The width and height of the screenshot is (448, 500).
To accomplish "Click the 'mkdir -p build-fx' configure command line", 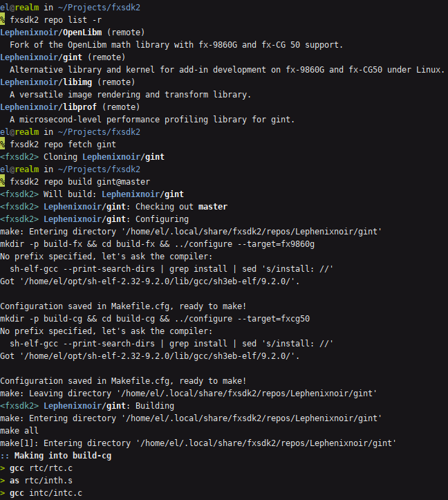I will pyautogui.click(x=157, y=243).
